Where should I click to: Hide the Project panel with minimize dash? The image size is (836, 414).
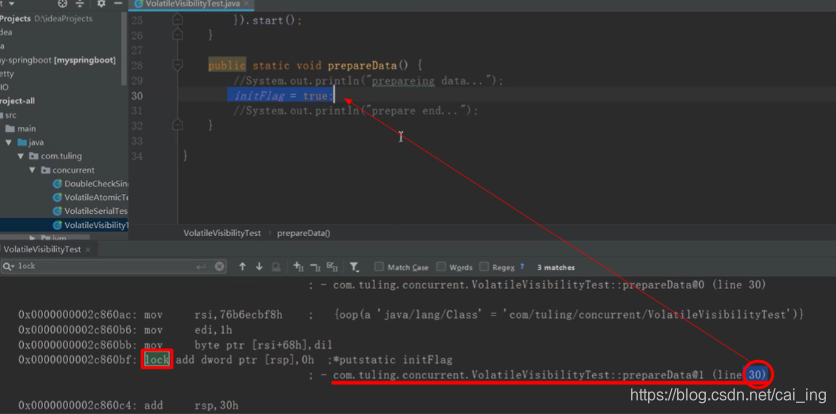(118, 4)
